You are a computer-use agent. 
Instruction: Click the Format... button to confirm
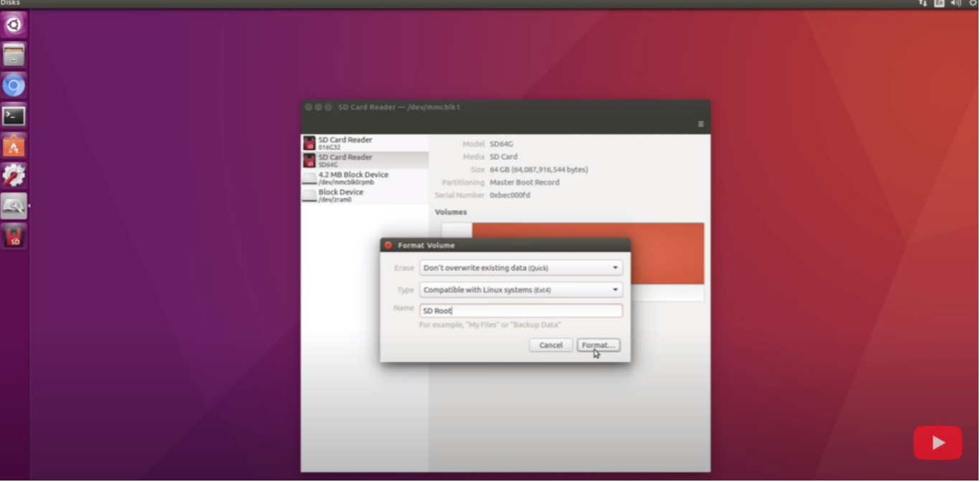coord(598,345)
